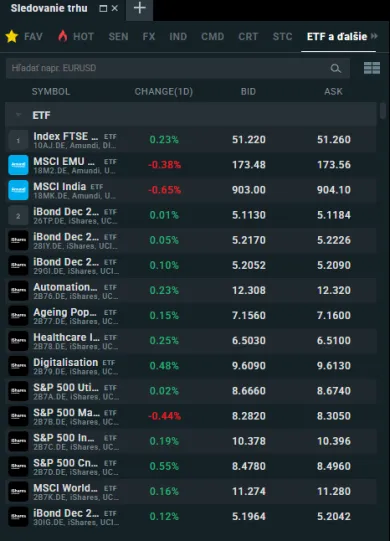Click the symbol search input field
Screen dimensions: 390x541
(x=178, y=68)
